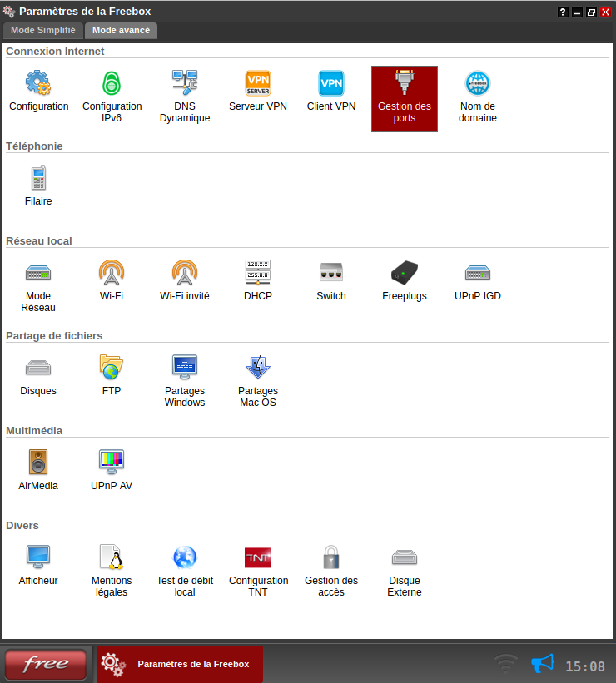Click the Wi-Fi status tray icon
616x683 pixels.
point(506,663)
